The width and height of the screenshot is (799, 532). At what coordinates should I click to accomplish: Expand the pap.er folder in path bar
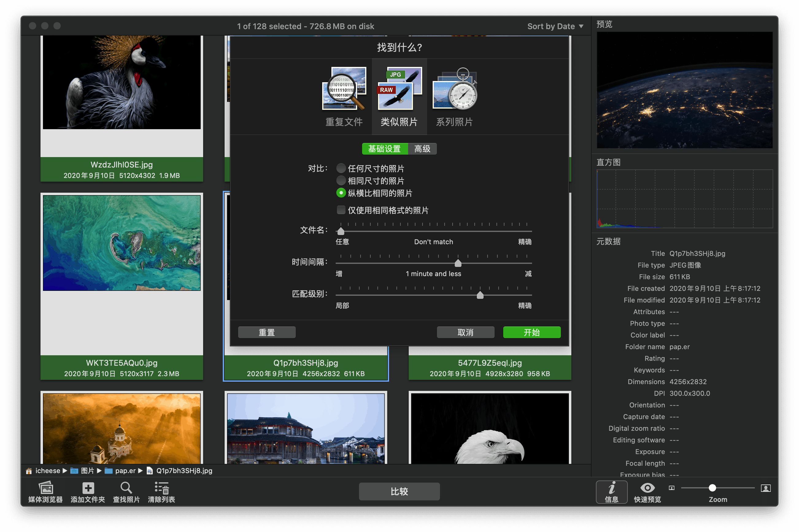pyautogui.click(x=125, y=471)
